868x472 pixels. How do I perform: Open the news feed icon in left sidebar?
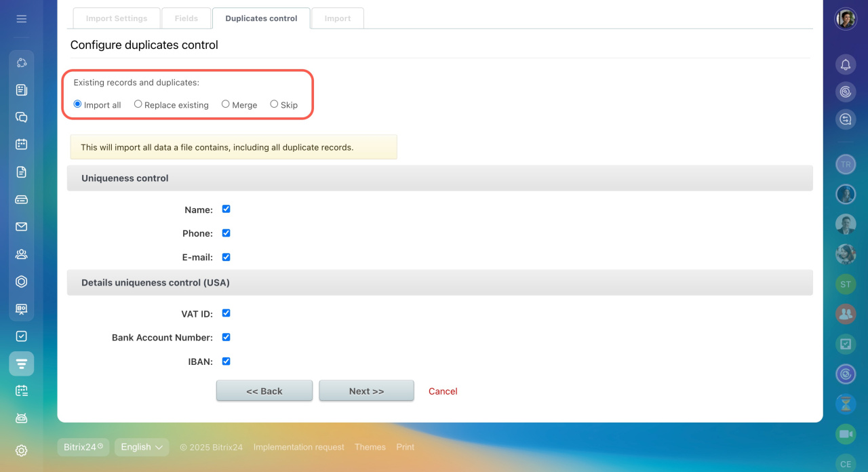[x=22, y=90]
